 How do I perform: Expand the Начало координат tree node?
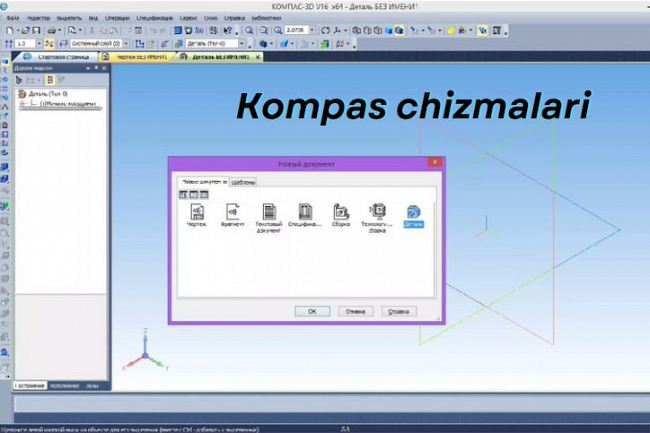point(23,104)
